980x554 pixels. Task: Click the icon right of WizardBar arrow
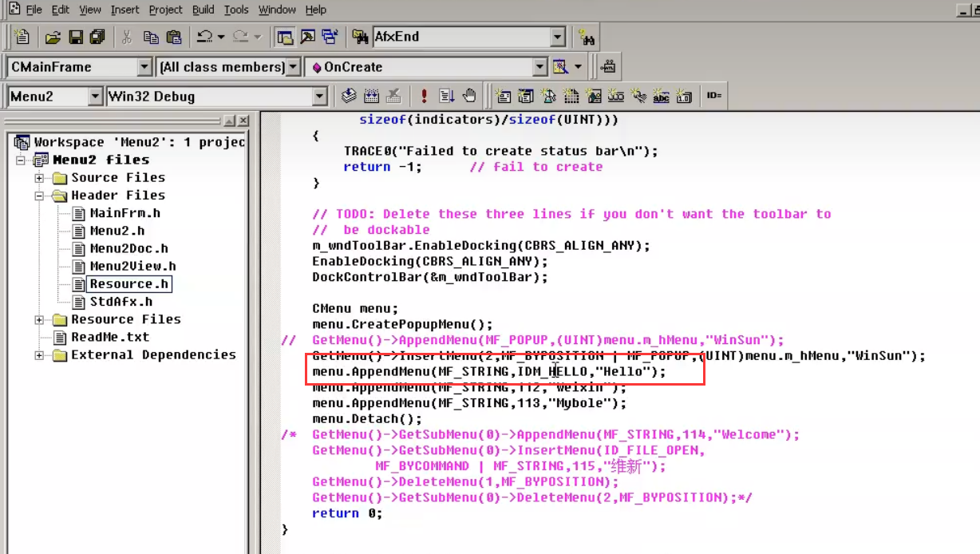point(609,67)
